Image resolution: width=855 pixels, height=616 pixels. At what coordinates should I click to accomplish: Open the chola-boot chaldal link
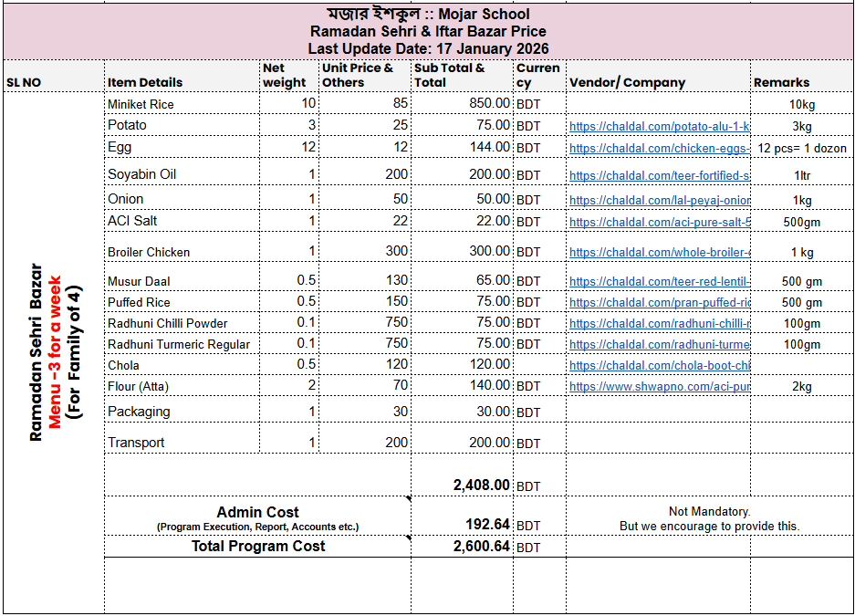click(x=659, y=366)
